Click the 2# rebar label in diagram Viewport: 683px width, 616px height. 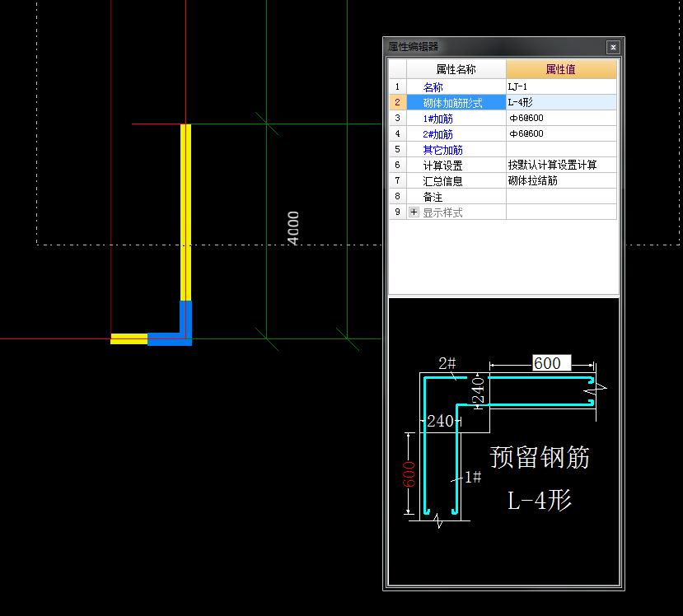[447, 363]
